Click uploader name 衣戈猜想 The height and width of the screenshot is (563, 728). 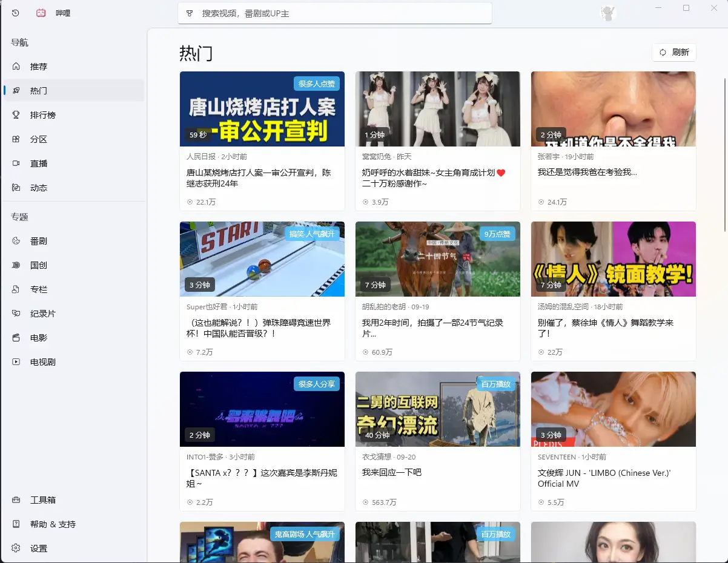coord(377,457)
